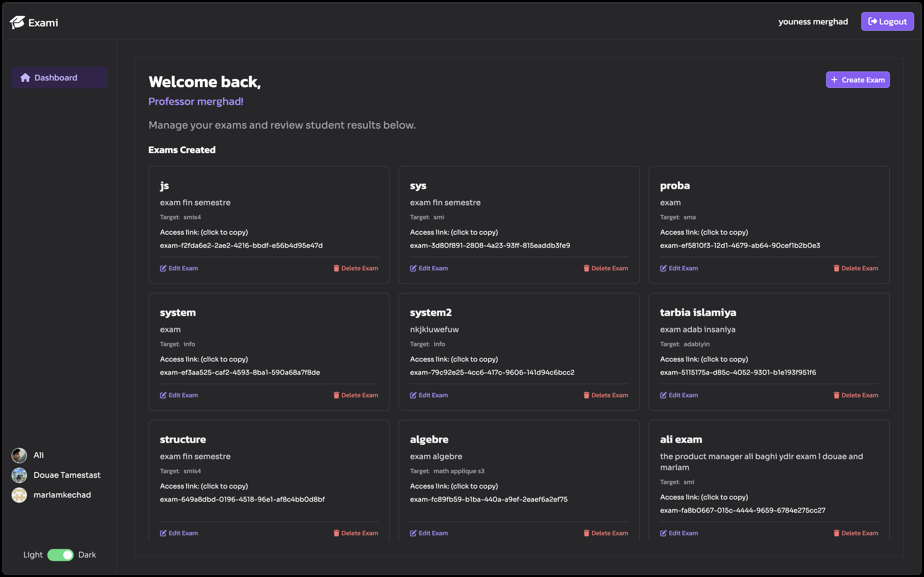Click Delete Exam on the structure card

click(x=355, y=533)
